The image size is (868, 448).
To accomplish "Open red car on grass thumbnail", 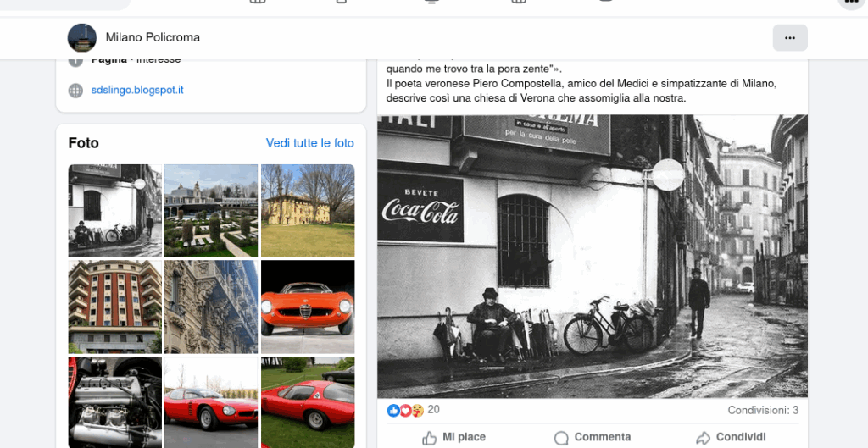I will tap(308, 402).
